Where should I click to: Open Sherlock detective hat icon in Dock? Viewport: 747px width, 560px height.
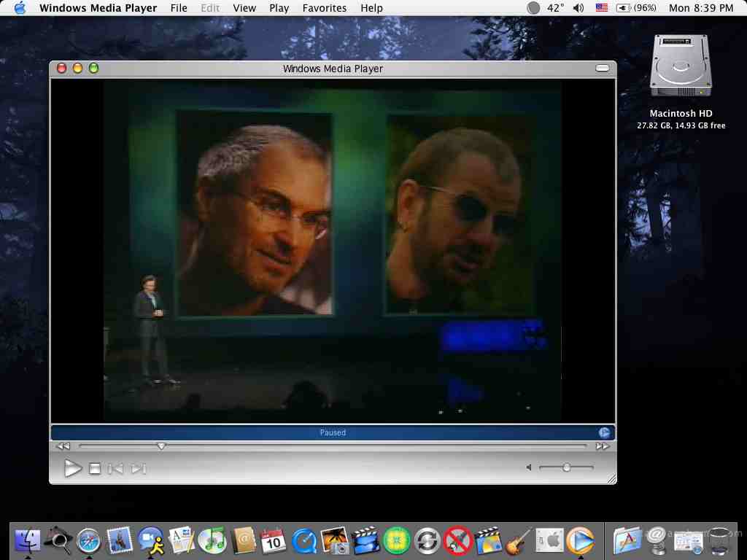(x=58, y=540)
